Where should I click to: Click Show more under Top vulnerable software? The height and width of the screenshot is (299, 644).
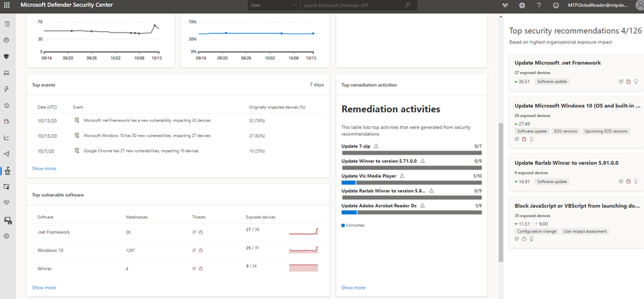click(x=44, y=287)
